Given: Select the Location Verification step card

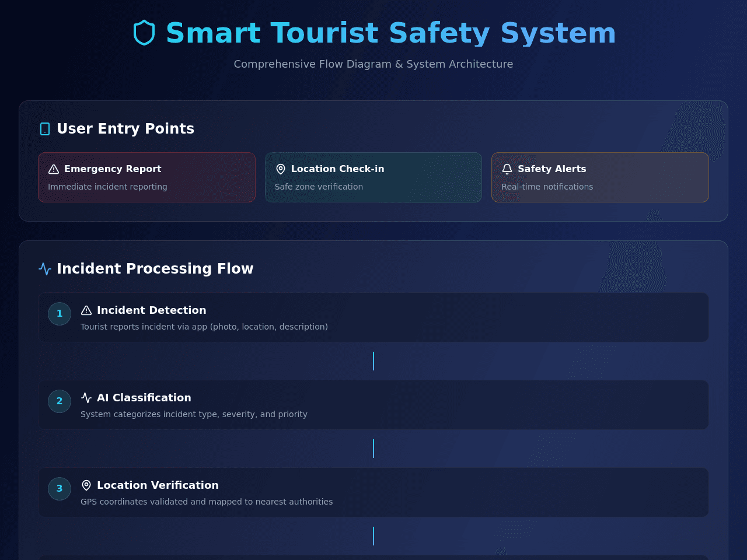Looking at the screenshot, I should point(373,492).
